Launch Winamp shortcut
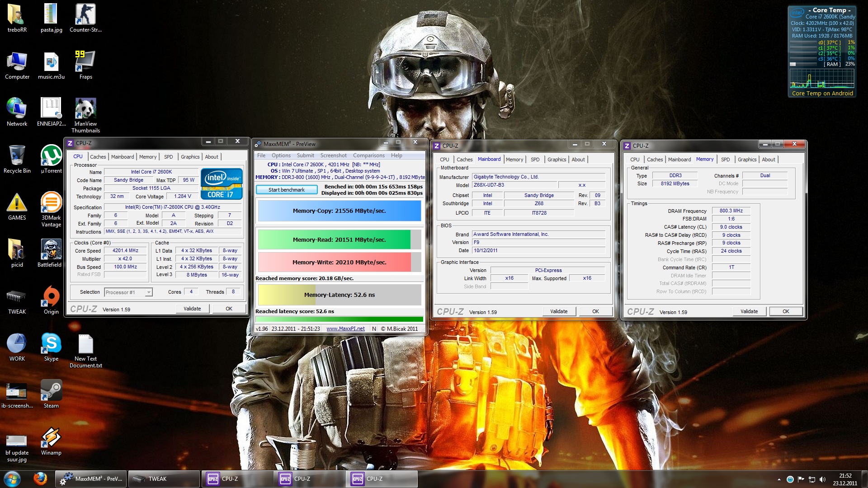This screenshot has height=488, width=868. coord(51,441)
